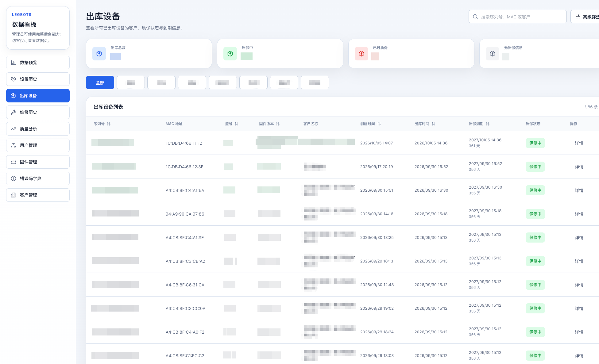Click the 共 86 条 record count

point(590,107)
